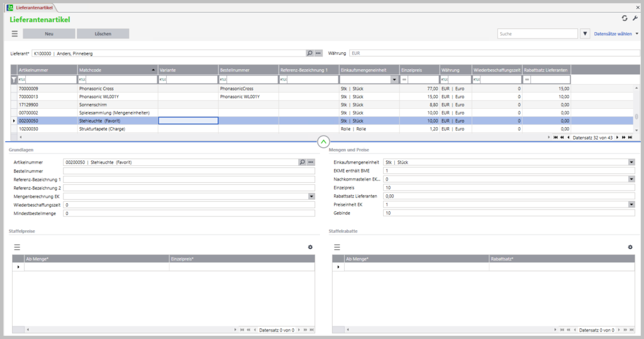Open the Datensätze wählen menu
This screenshot has width=644, height=339.
point(616,34)
